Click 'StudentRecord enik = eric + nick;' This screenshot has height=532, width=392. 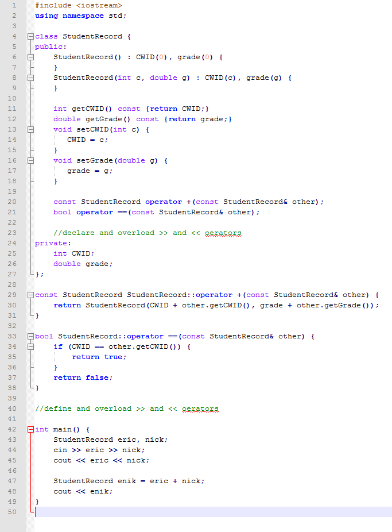click(x=129, y=481)
